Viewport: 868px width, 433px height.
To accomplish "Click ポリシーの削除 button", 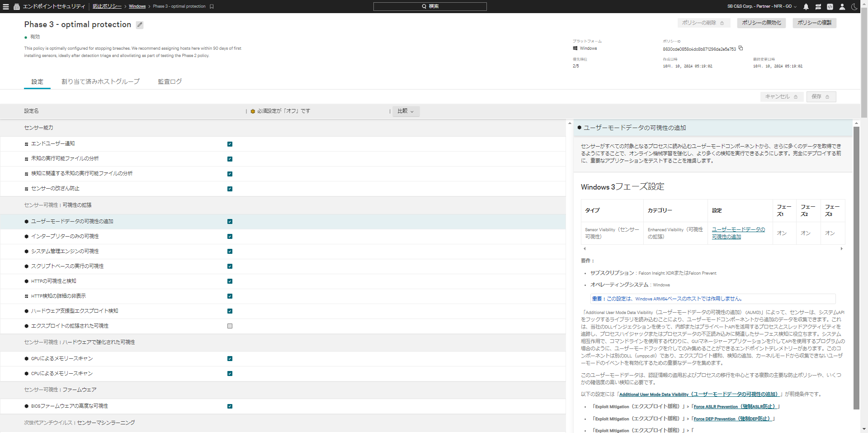I will click(x=703, y=23).
